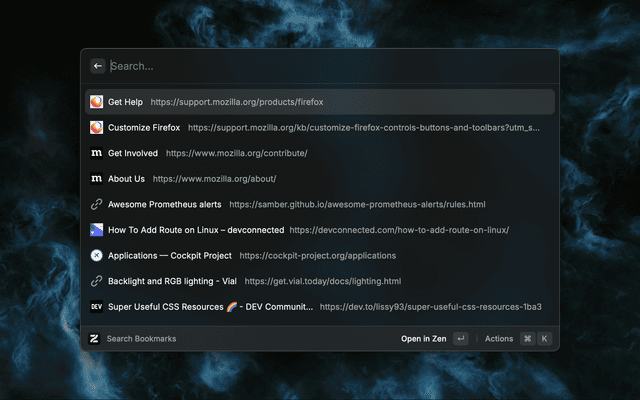Click the DEV icon beside CSS Resources
Screen dimensions: 640x400
click(x=96, y=307)
